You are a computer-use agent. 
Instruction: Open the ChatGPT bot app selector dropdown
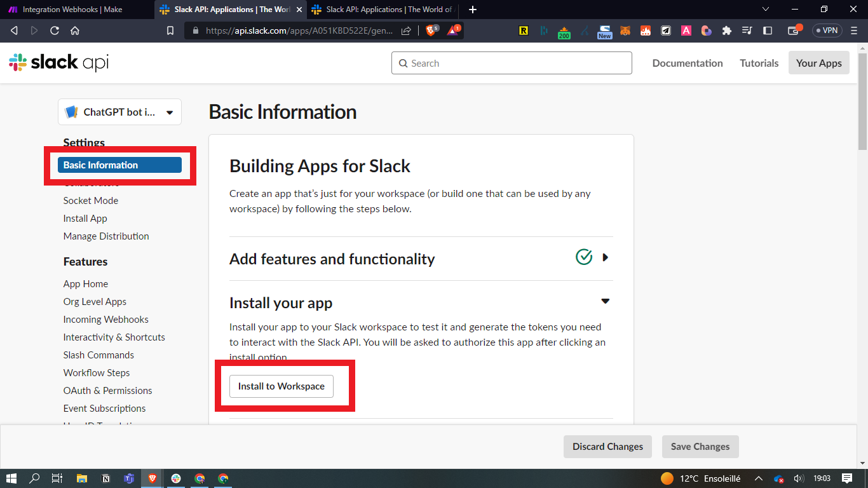(119, 112)
